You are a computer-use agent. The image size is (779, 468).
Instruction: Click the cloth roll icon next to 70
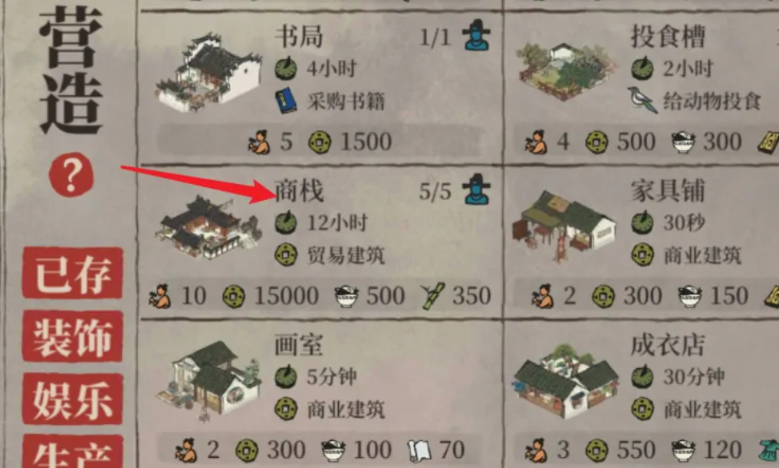pos(419,450)
